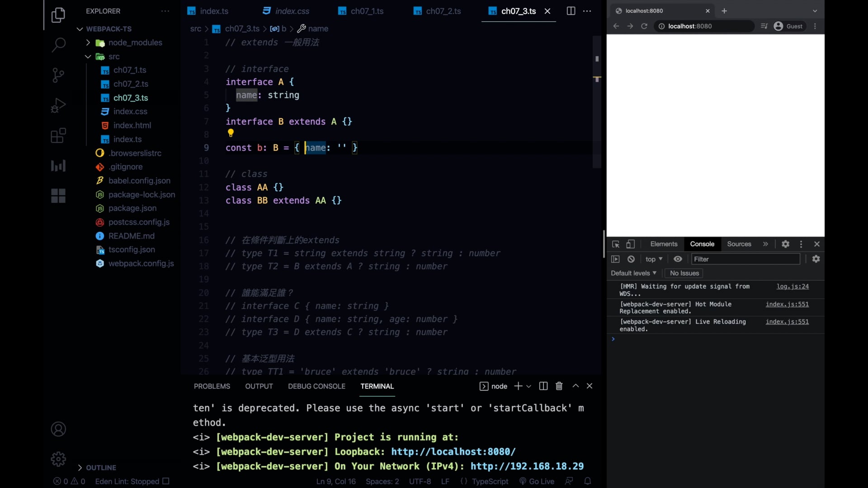The width and height of the screenshot is (868, 488).
Task: Open the Default levels dropdown
Action: coord(633,273)
